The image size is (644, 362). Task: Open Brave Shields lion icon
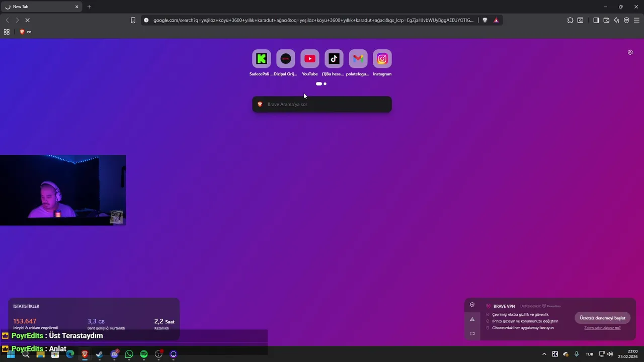(x=485, y=20)
